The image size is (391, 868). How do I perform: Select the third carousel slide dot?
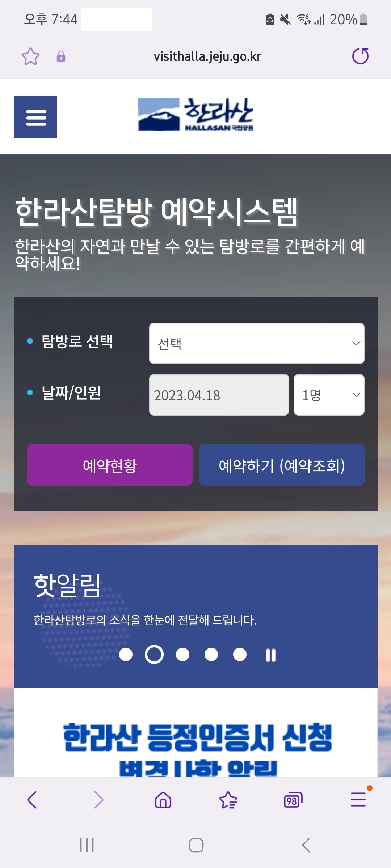(182, 654)
